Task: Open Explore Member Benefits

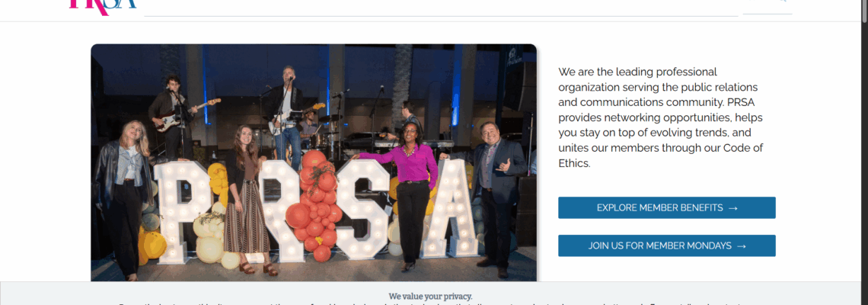Action: 666,208
